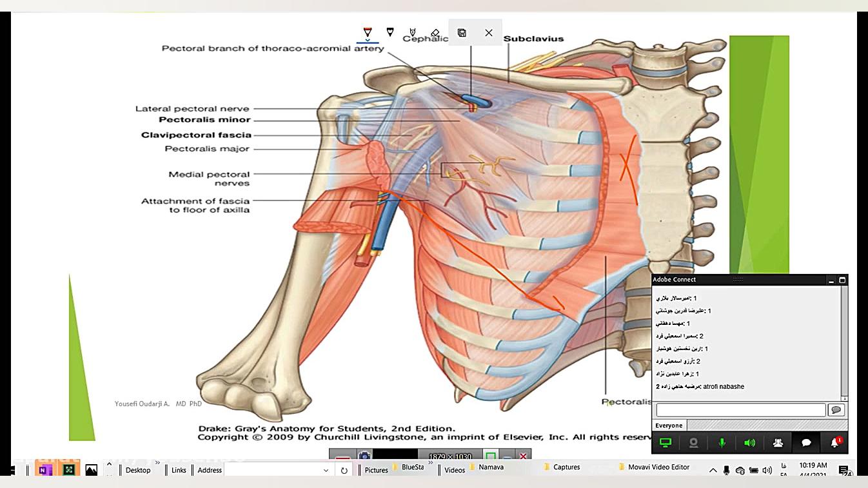Click the Address bar refresh button
The height and width of the screenshot is (488, 868).
[344, 471]
